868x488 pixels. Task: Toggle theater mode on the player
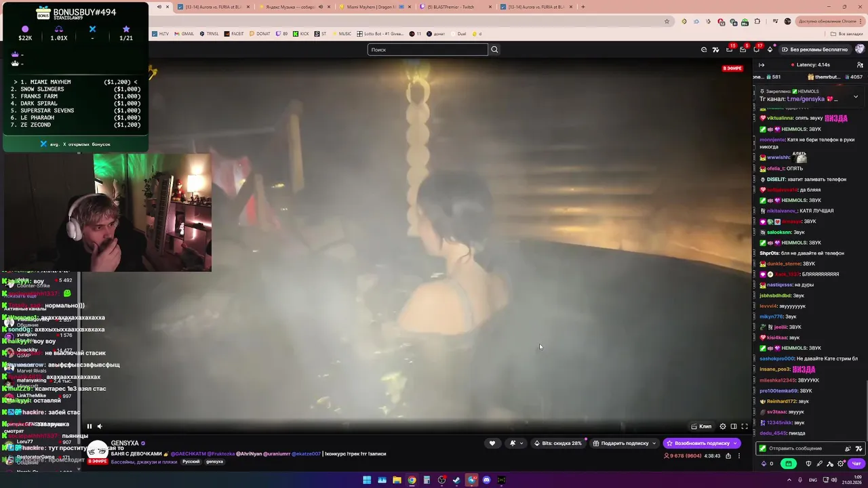coord(734,426)
